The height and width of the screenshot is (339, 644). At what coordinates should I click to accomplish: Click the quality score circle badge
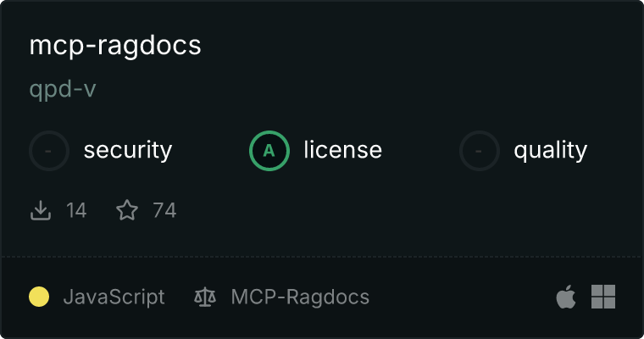[x=480, y=151]
